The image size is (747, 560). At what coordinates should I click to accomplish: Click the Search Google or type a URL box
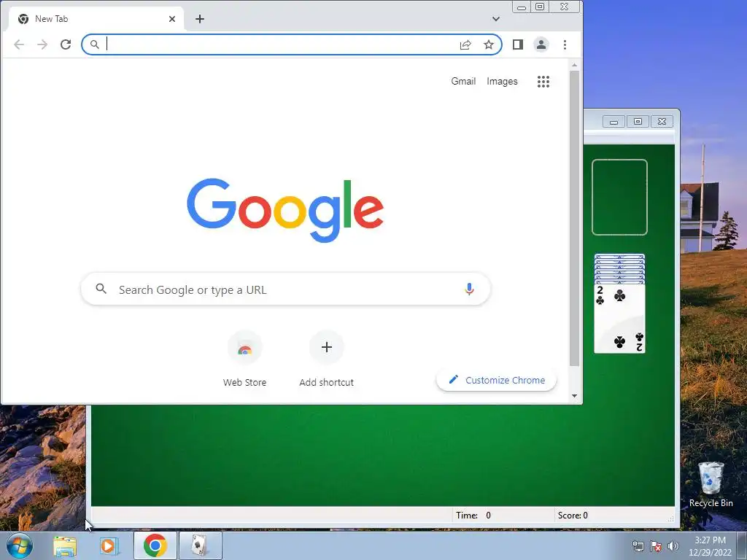click(x=286, y=289)
